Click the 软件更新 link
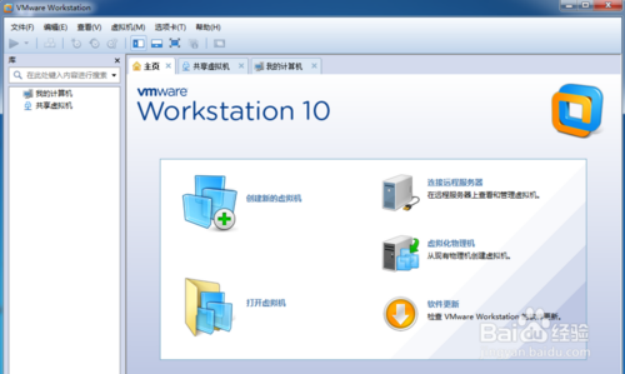Screen dimensions: 626x374 tap(443, 304)
